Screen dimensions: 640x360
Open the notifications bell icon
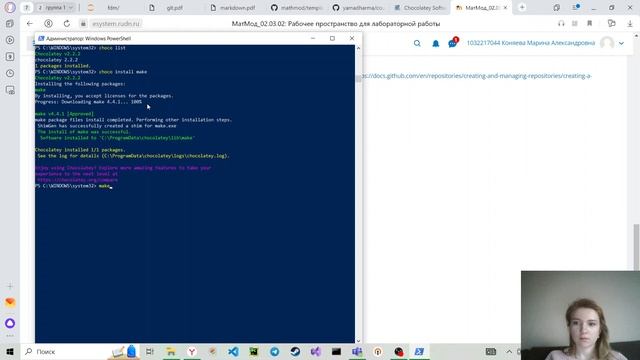(x=436, y=43)
